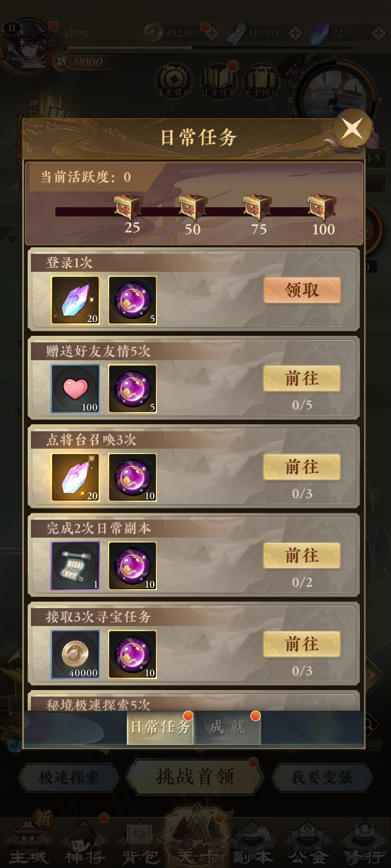The width and height of the screenshot is (391, 868).
Task: Click 前往 for 点将台召唤3次 task
Action: click(302, 467)
